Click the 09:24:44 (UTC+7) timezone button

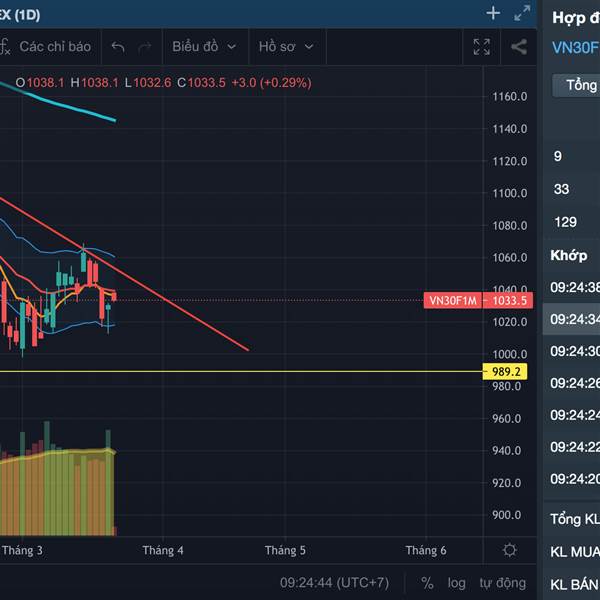point(334,583)
